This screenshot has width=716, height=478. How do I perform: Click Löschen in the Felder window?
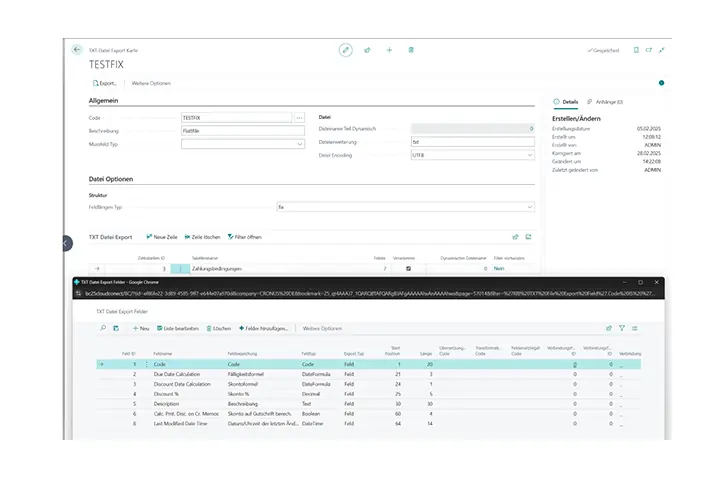tap(218, 328)
